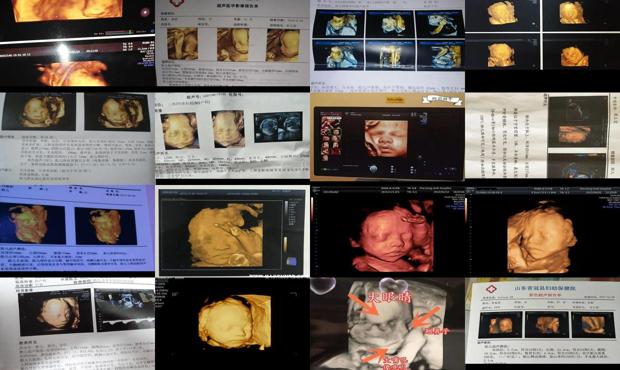This screenshot has width=620, height=370.
Task: Open the blue 2D scan on the crumpled report
Action: (278, 126)
